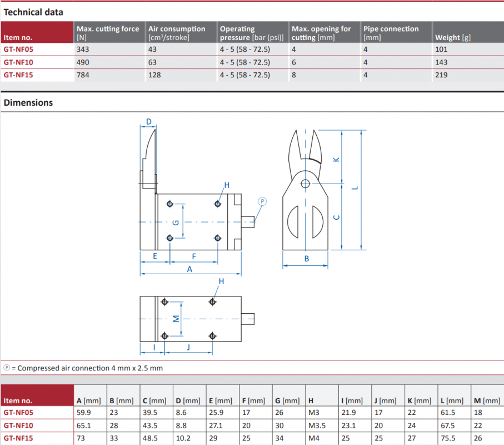Click the circled P symbol in the legend line
This screenshot has width=504, height=445.
7,368
